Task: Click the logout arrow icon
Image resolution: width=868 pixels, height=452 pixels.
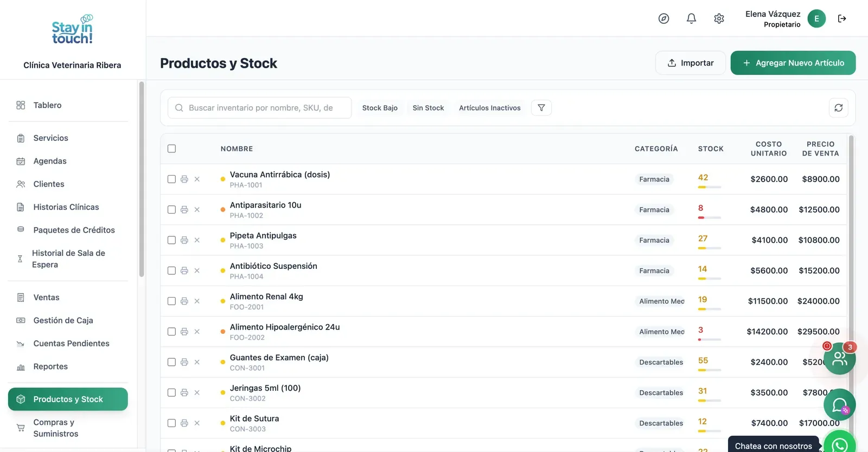Action: point(842,18)
